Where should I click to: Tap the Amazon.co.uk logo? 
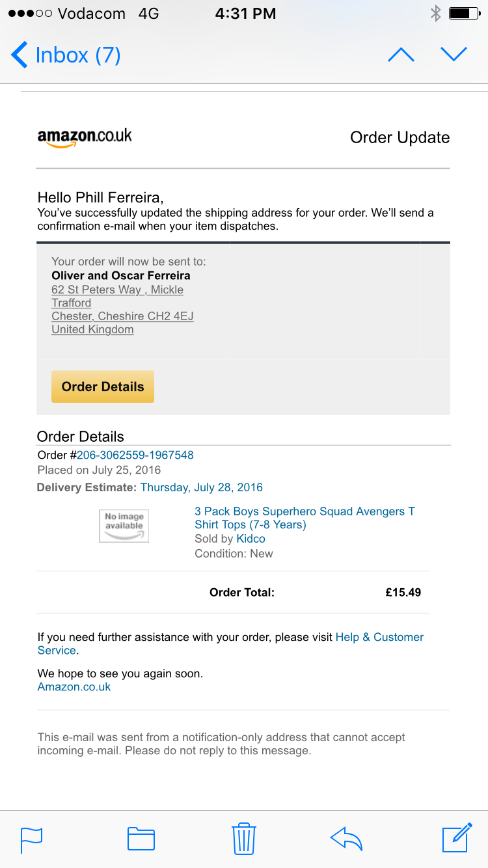85,137
